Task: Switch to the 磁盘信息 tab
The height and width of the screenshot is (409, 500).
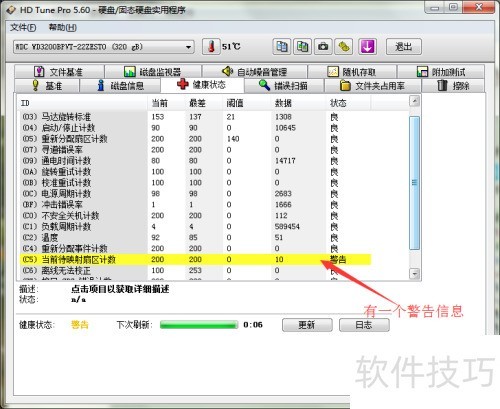Action: point(120,86)
